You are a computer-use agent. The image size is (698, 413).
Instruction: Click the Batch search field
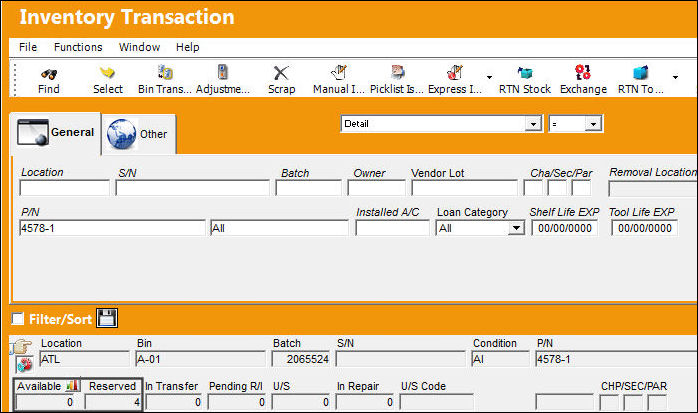coord(308,188)
